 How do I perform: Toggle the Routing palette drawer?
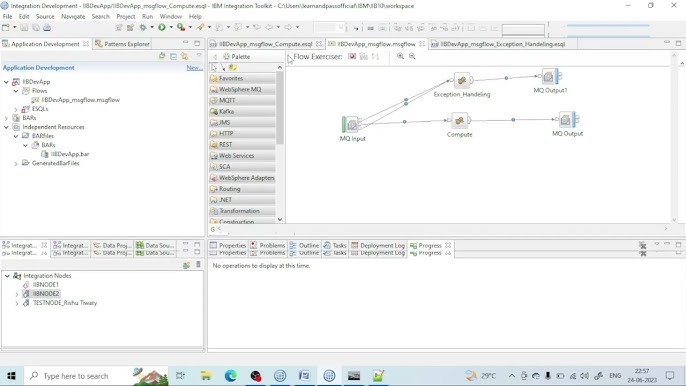click(x=242, y=189)
